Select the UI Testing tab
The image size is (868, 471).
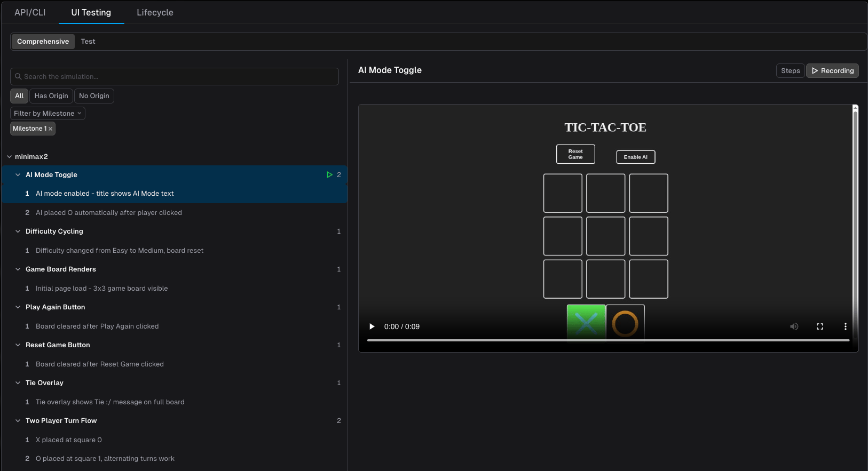[x=91, y=12]
